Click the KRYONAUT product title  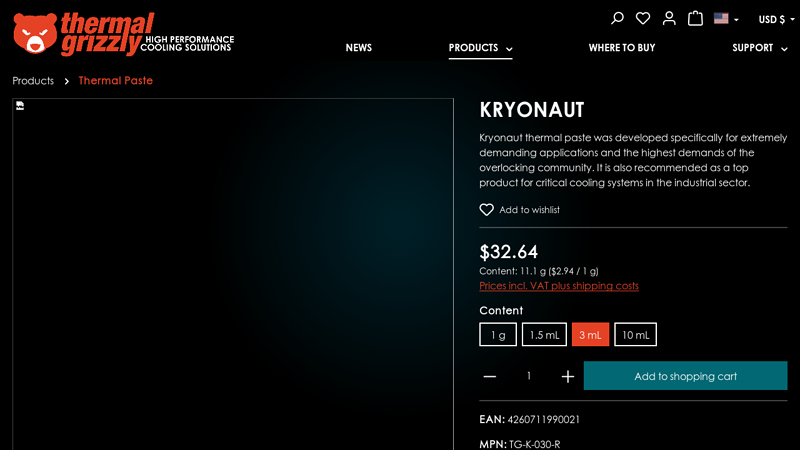tap(532, 110)
